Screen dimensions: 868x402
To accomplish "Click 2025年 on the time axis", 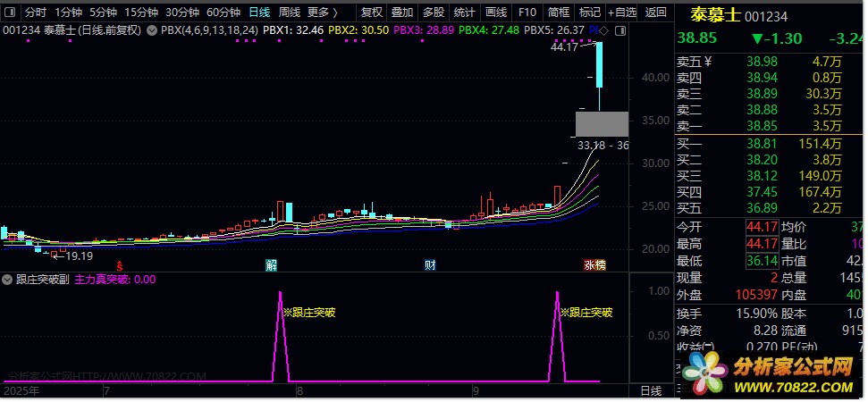I will [21, 391].
